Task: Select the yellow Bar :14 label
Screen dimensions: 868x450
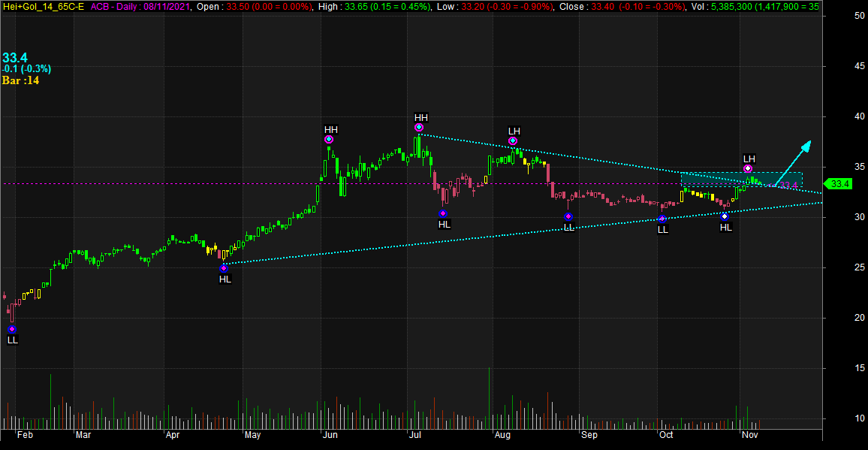Action: [x=20, y=80]
